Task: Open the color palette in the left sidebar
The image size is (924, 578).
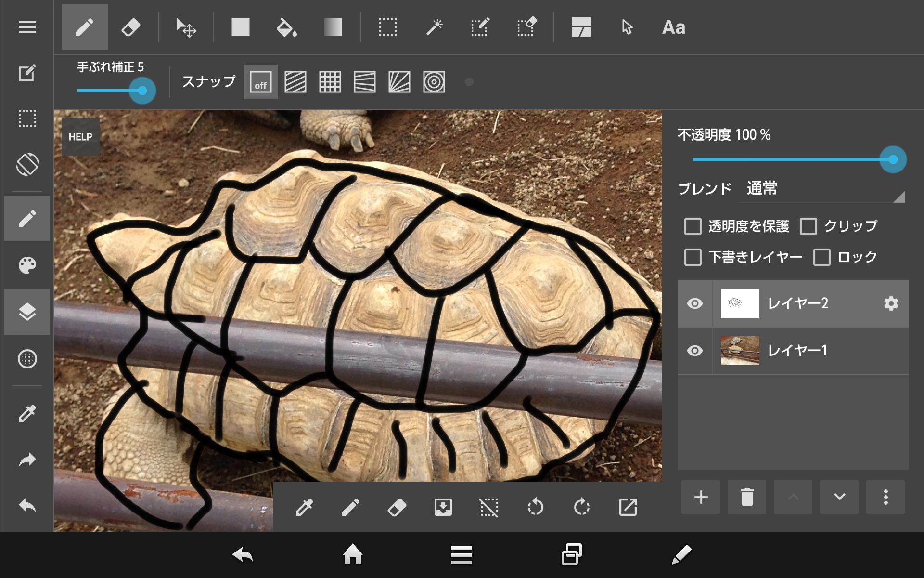Action: click(x=27, y=265)
